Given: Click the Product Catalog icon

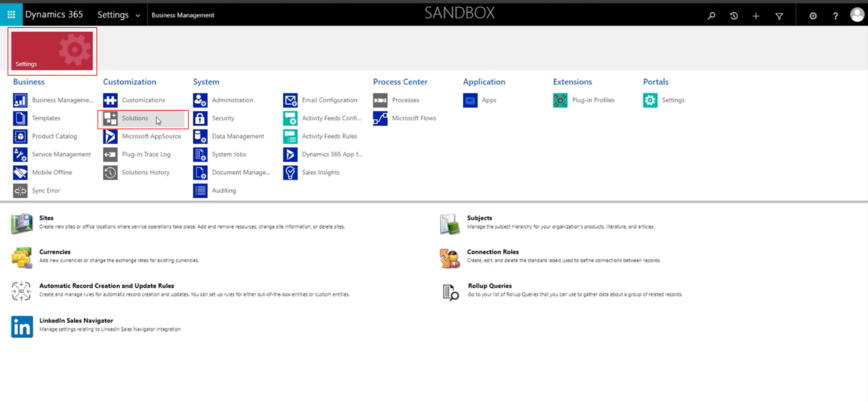Looking at the screenshot, I should coord(20,136).
